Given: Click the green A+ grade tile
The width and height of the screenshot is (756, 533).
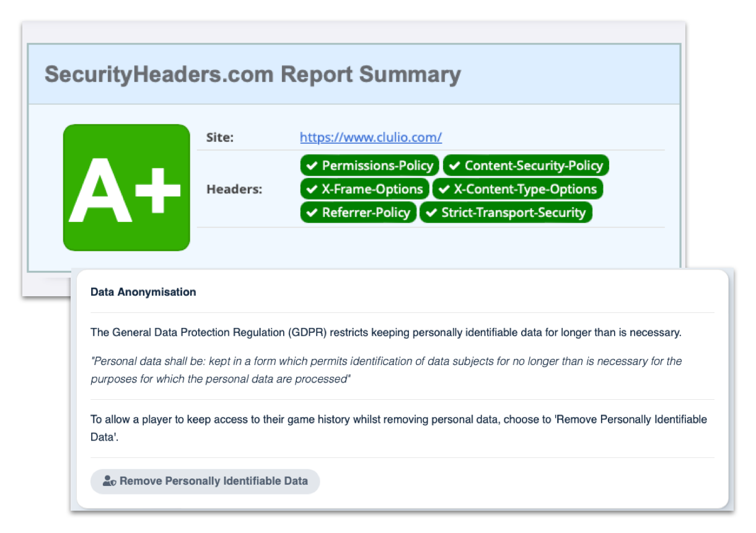Looking at the screenshot, I should coord(126,188).
